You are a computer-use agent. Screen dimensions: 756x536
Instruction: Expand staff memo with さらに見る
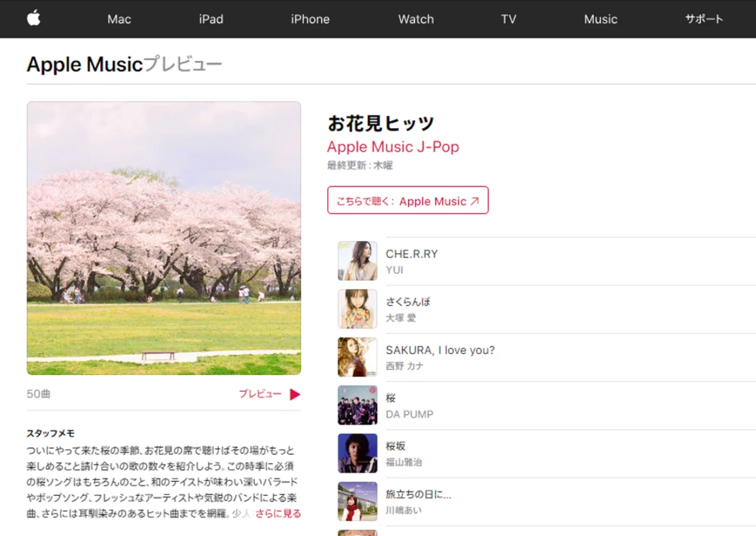pos(278,514)
